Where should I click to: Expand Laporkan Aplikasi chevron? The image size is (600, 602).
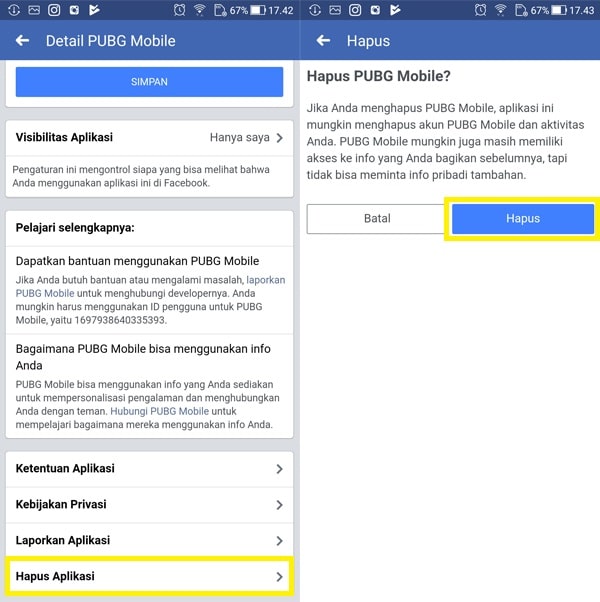pyautogui.click(x=279, y=541)
